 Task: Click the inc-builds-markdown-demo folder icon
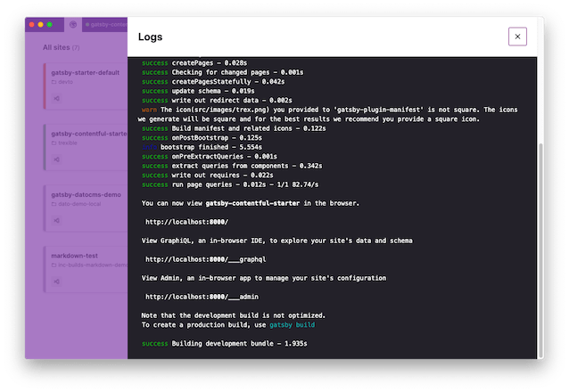point(54,265)
